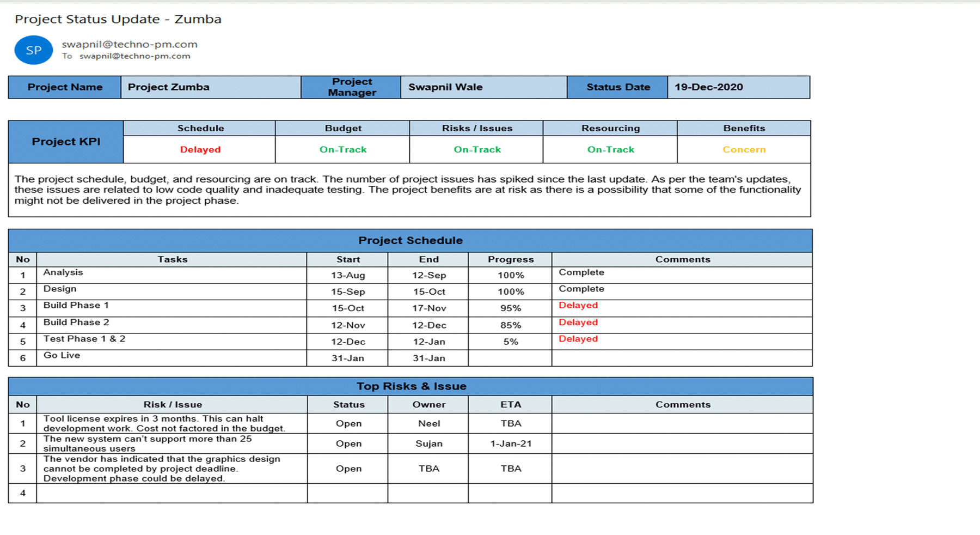Viewport: 980px width, 535px height.
Task: Click the SP avatar icon
Action: tap(33, 50)
